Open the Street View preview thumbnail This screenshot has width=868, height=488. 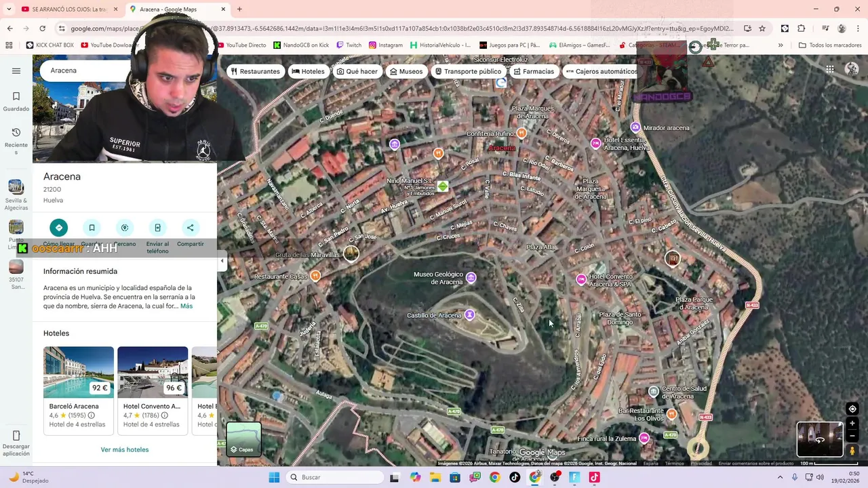(x=820, y=439)
